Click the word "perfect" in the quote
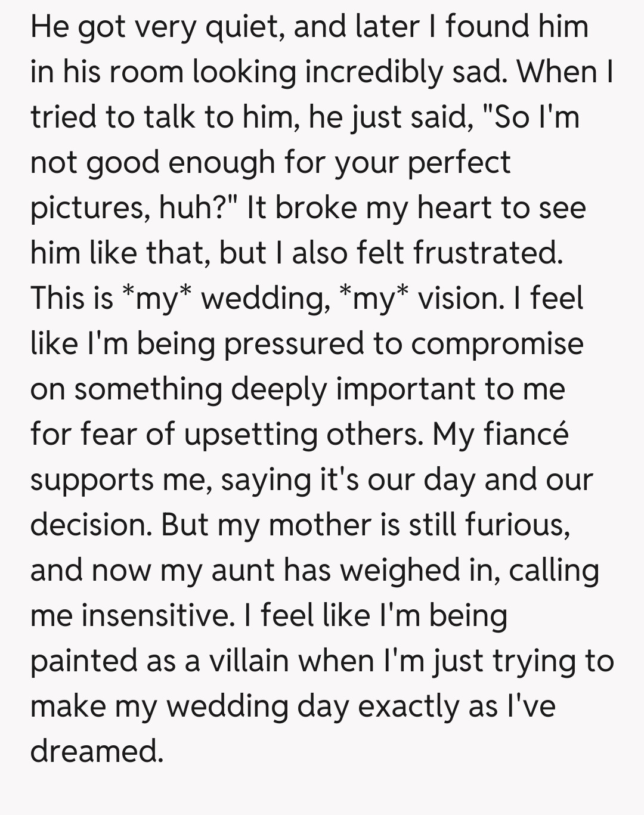The height and width of the screenshot is (815, 644). [459, 162]
